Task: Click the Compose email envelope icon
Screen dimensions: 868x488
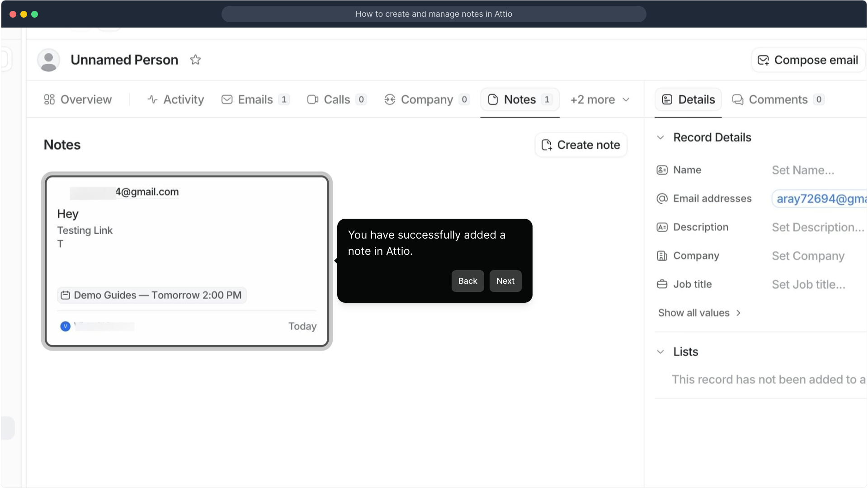Action: pyautogui.click(x=763, y=60)
